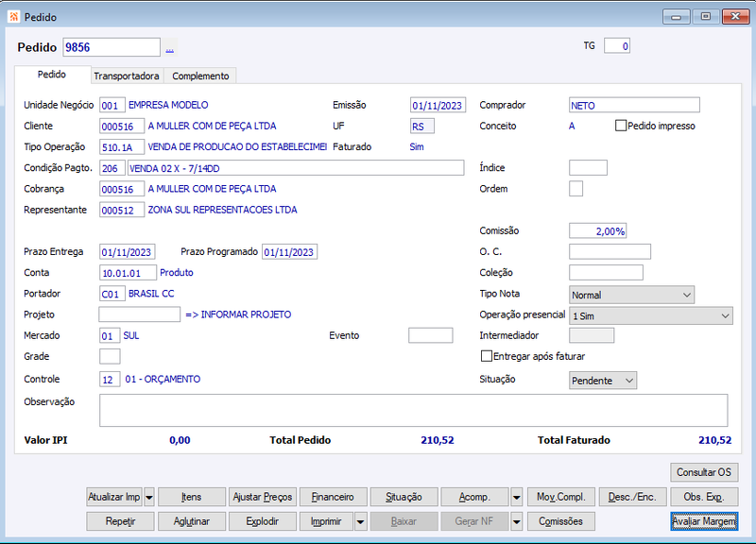Click the Obs. Exp. button
The image size is (756, 544).
point(704,497)
